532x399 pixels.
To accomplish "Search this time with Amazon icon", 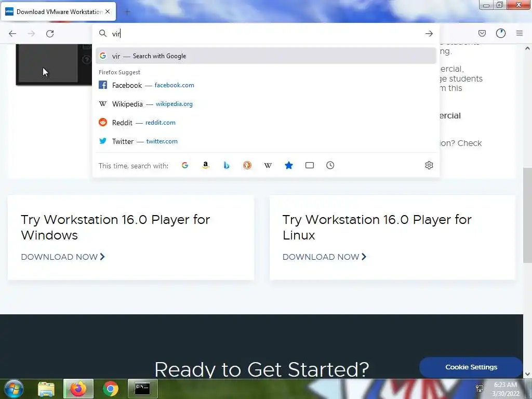I will pos(206,165).
